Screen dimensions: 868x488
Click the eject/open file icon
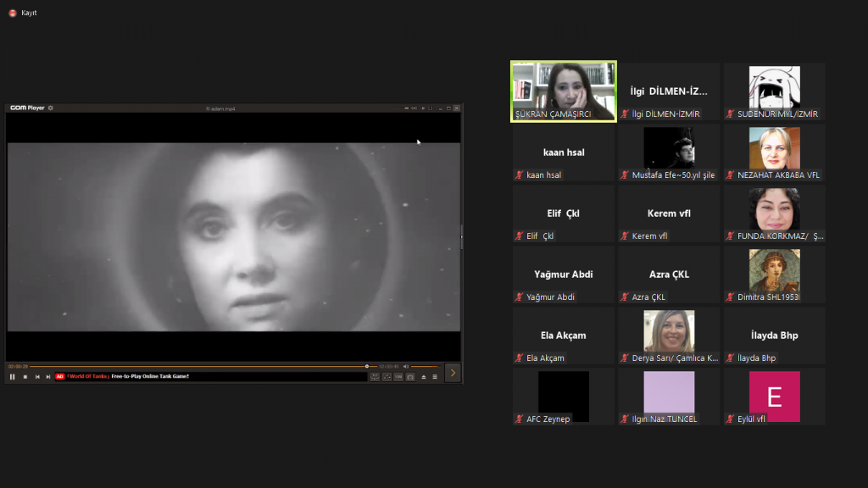(424, 376)
